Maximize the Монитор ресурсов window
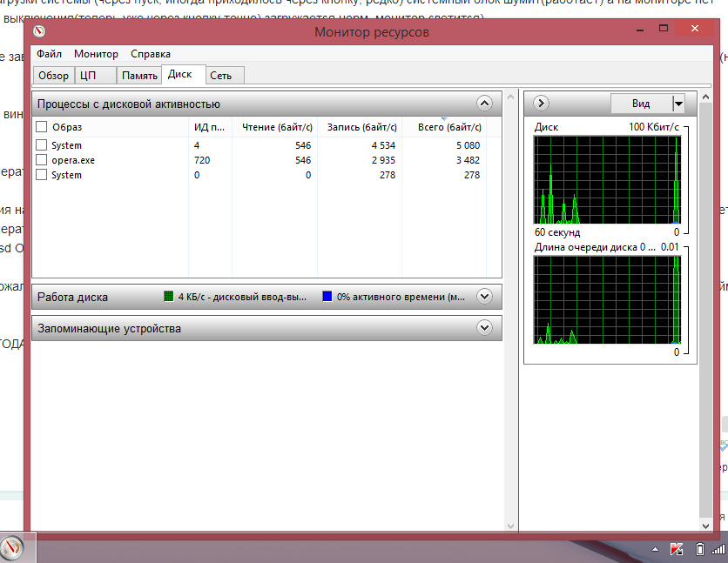Viewport: 728px width, 563px height. point(664,29)
